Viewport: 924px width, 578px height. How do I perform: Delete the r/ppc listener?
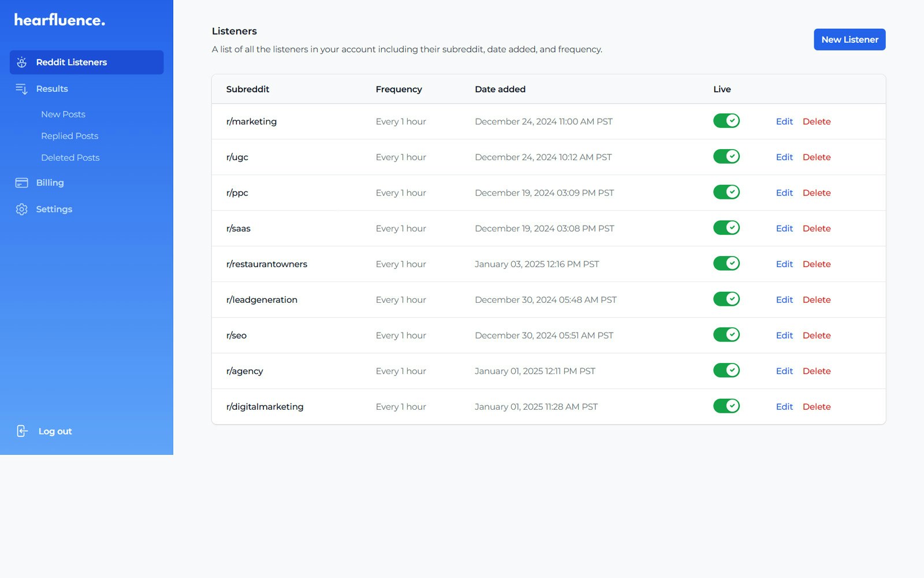[817, 193]
